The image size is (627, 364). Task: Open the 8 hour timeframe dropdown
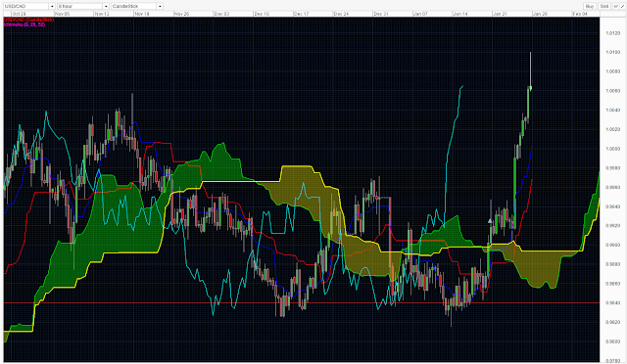(x=82, y=6)
